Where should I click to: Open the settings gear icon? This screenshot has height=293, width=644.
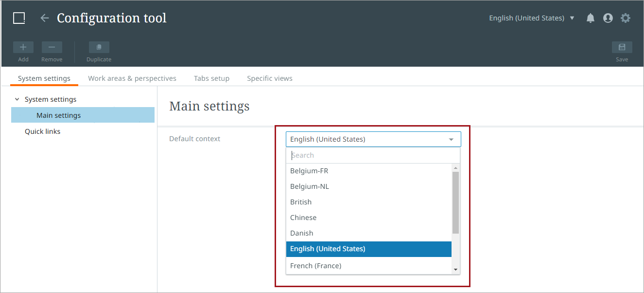tap(626, 18)
